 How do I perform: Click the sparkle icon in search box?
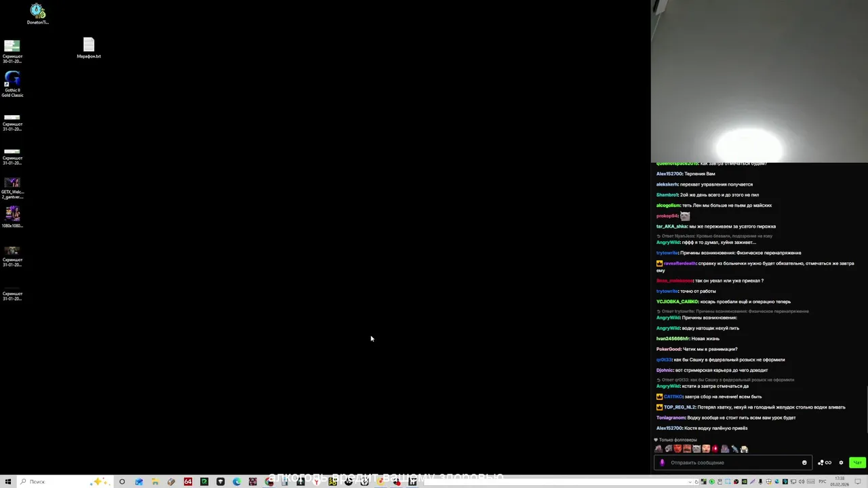(100, 481)
